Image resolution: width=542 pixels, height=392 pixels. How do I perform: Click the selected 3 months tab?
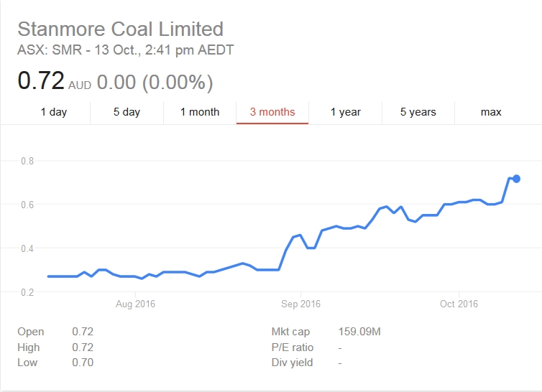pyautogui.click(x=272, y=112)
